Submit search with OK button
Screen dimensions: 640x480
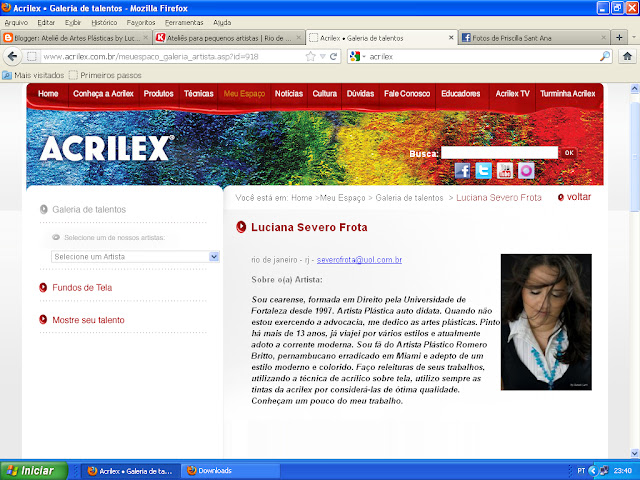click(x=569, y=153)
